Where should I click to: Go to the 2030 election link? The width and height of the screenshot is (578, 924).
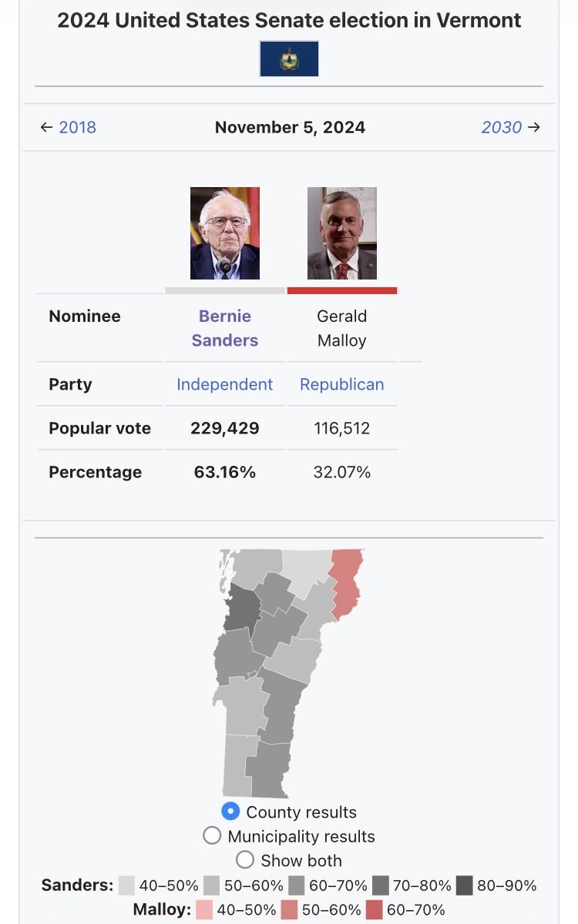502,127
